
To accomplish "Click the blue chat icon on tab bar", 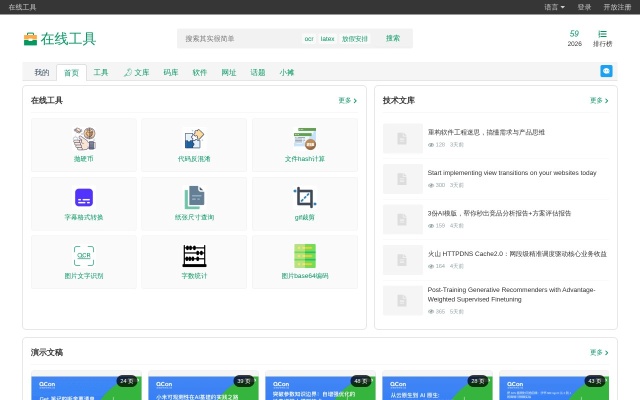I will click(606, 71).
